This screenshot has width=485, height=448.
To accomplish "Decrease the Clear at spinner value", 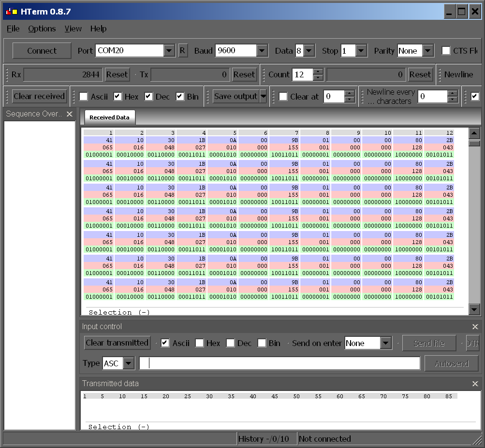I will click(x=350, y=99).
